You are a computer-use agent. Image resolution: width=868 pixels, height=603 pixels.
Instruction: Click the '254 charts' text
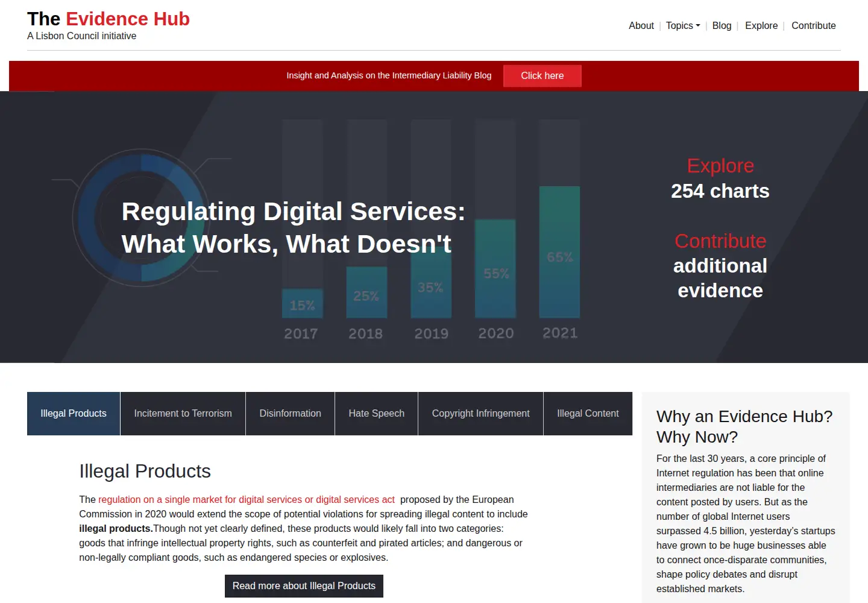[x=720, y=191]
